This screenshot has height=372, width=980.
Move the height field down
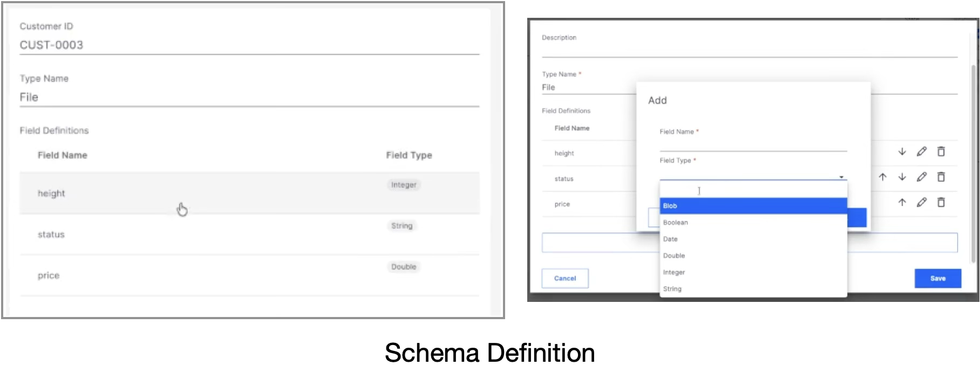pos(902,151)
